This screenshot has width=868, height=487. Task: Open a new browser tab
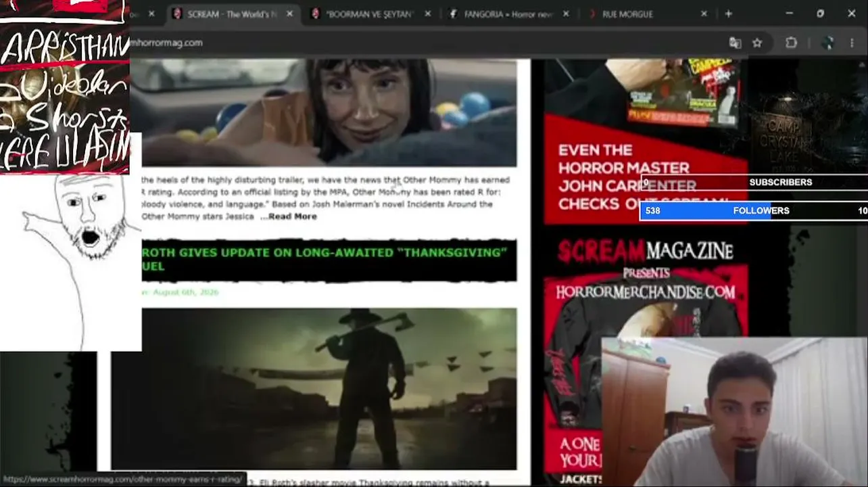click(x=728, y=14)
